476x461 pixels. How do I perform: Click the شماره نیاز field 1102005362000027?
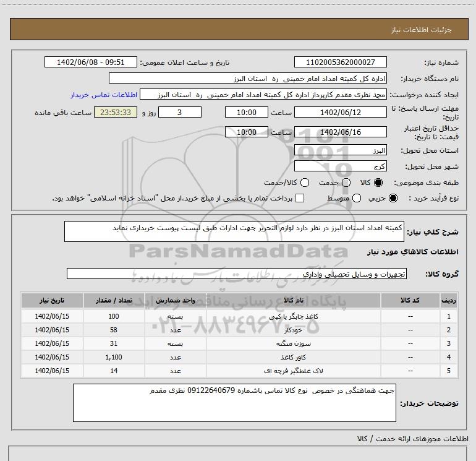340,62
